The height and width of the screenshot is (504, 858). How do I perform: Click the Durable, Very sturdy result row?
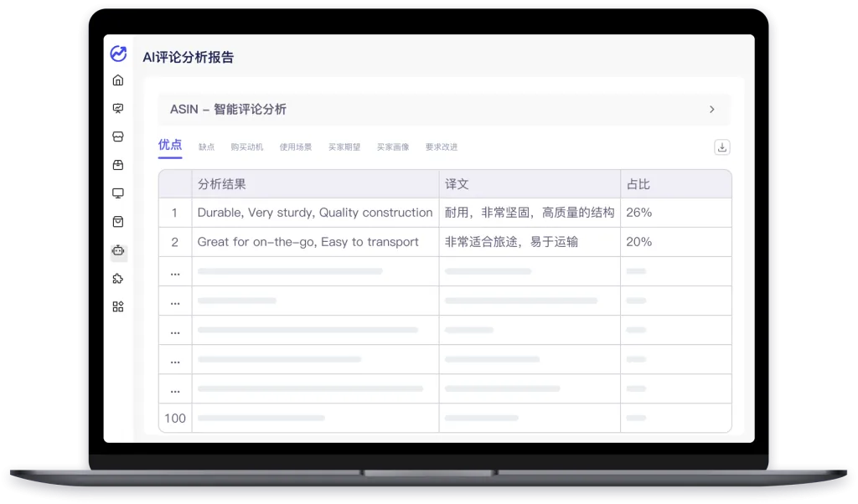tap(445, 213)
